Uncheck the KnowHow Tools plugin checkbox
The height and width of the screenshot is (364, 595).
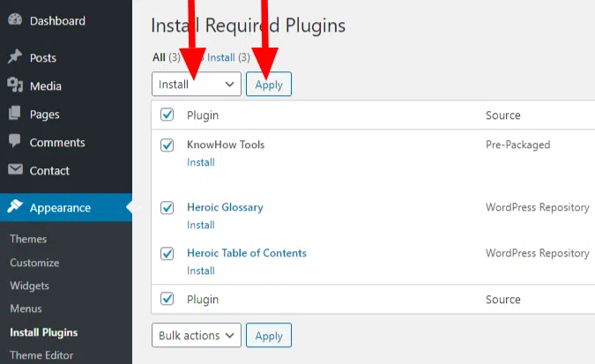point(167,145)
